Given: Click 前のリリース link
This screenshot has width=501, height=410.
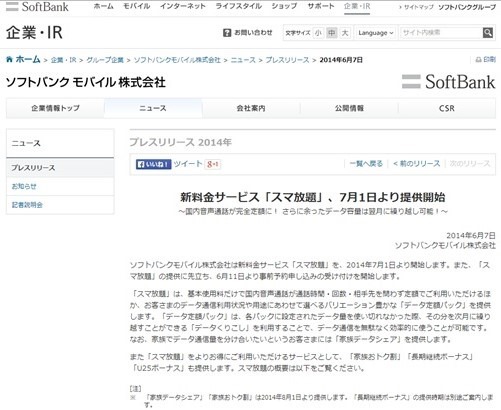Looking at the screenshot, I should [x=417, y=164].
